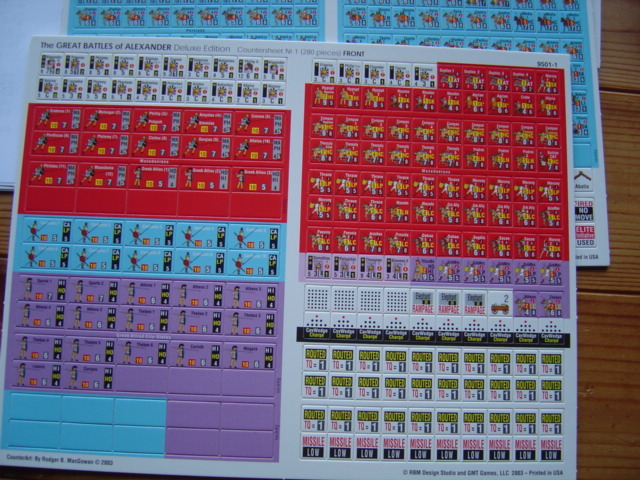Choose the Corinth hoplite counter

click(x=195, y=354)
